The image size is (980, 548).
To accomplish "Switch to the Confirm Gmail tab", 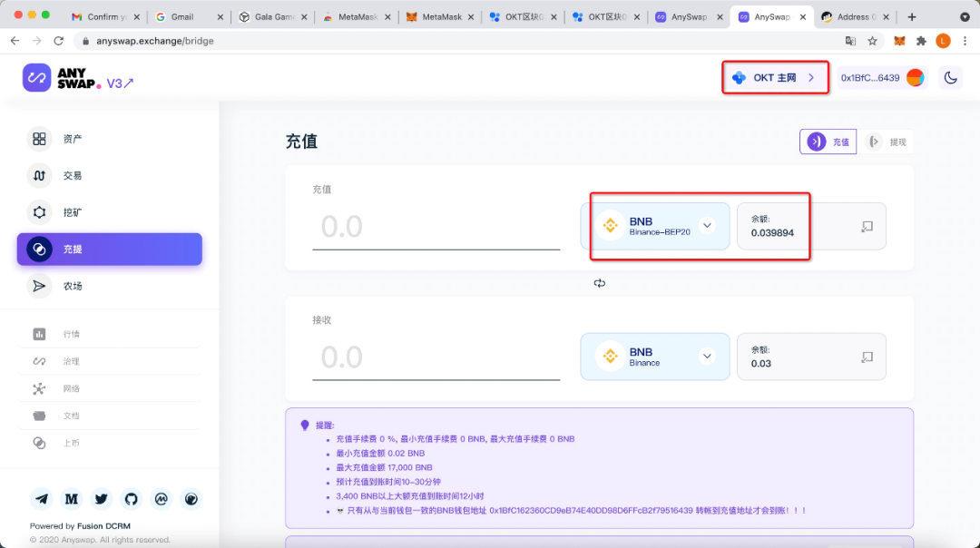I will tap(105, 17).
